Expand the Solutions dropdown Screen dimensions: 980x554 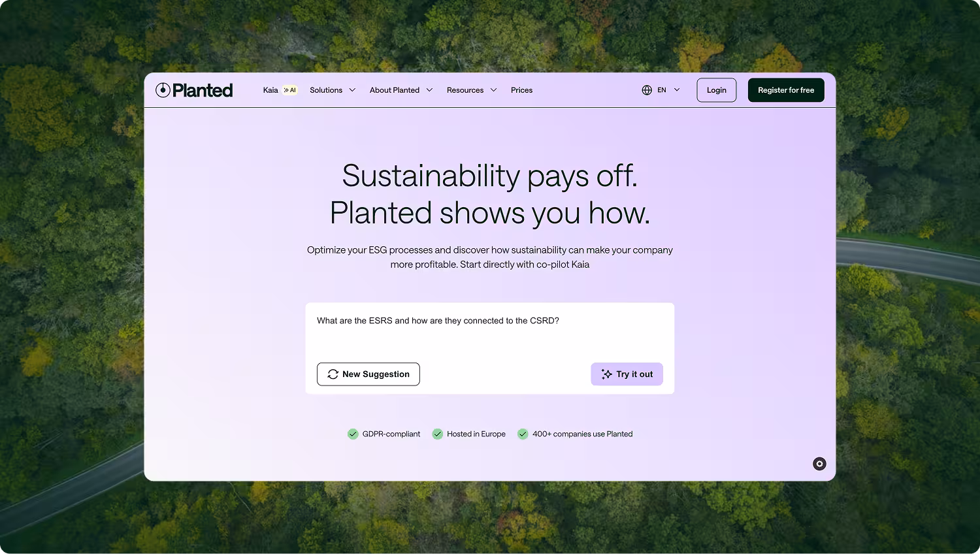point(333,90)
